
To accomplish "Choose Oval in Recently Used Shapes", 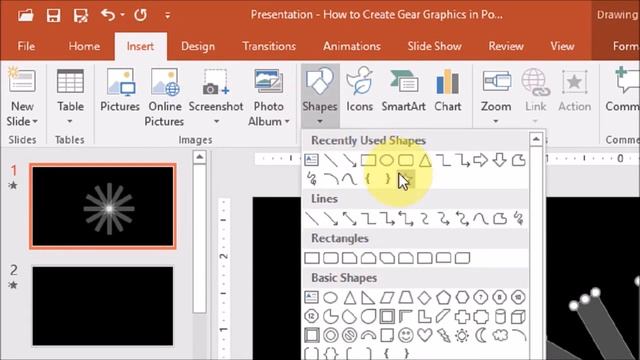I will [x=386, y=160].
